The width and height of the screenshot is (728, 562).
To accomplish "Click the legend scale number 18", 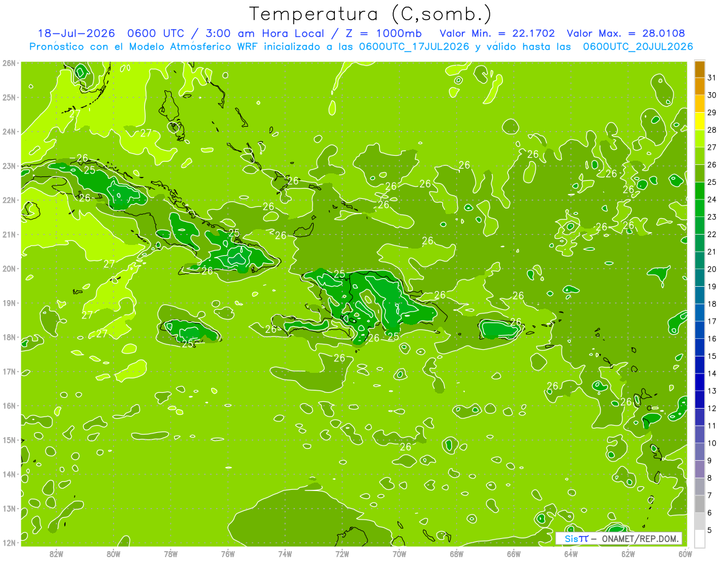I will (712, 304).
